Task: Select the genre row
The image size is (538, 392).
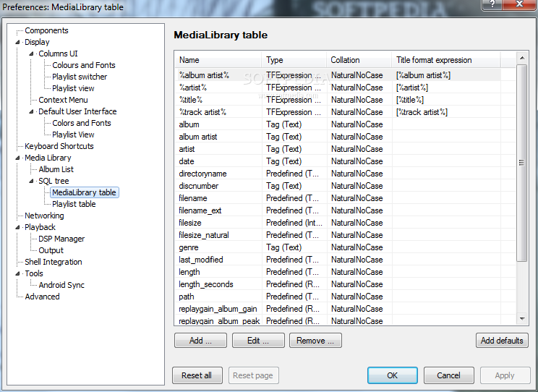Action: 338,247
